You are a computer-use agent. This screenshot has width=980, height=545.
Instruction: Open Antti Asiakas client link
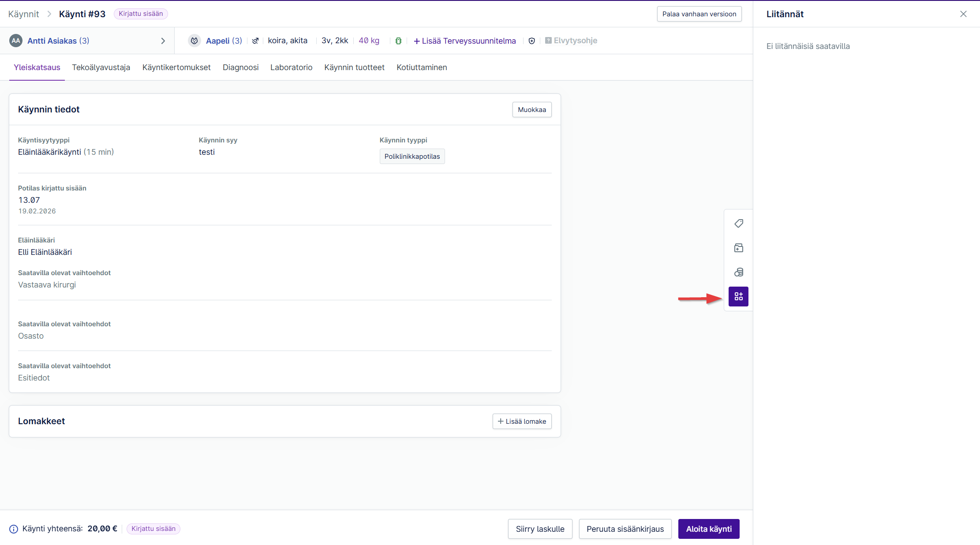(x=58, y=41)
